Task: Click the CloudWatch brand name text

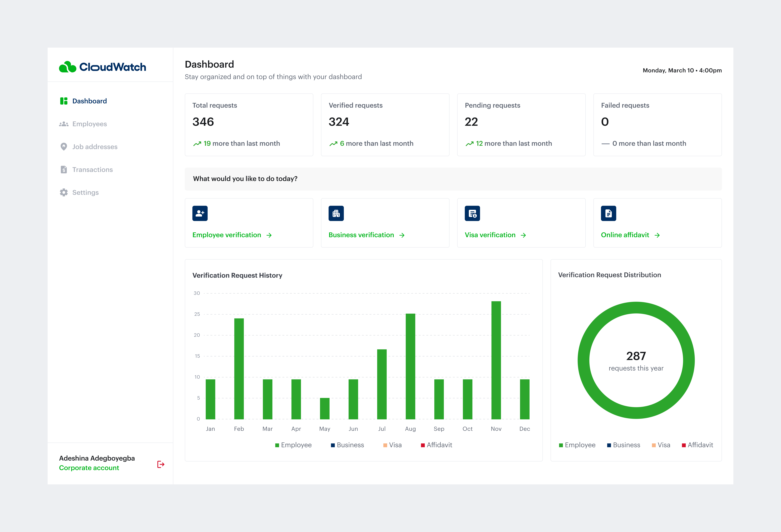Action: click(x=113, y=67)
